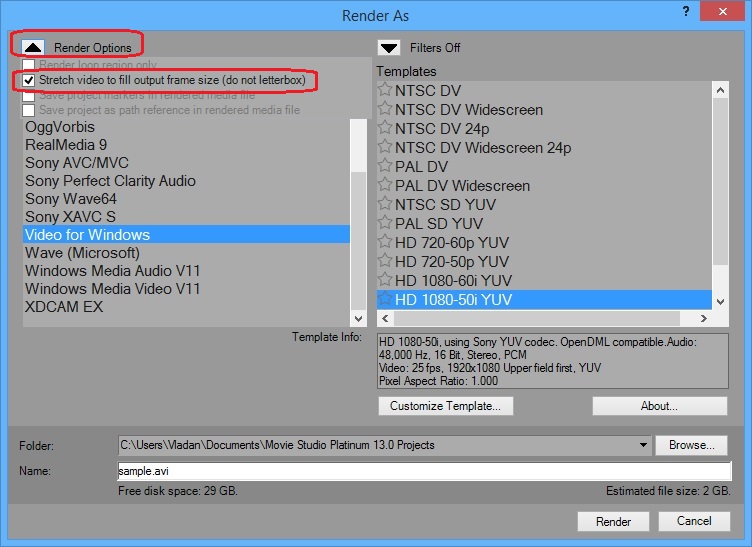This screenshot has height=547, width=752.
Task: Star the NTSC DV template as favorite
Action: pyautogui.click(x=385, y=91)
